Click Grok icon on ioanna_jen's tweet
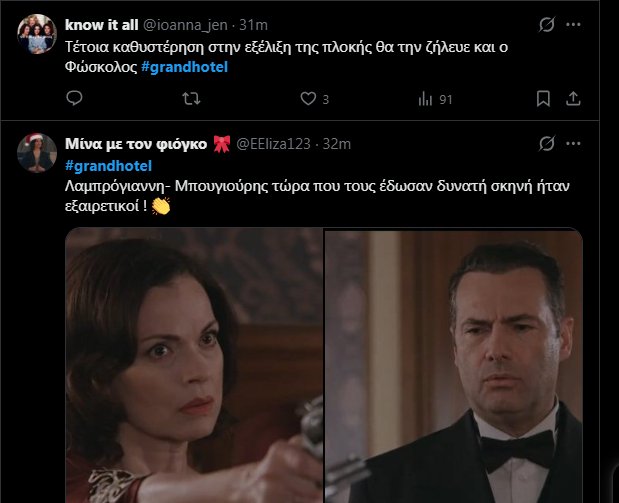The width and height of the screenshot is (619, 503). point(547,23)
